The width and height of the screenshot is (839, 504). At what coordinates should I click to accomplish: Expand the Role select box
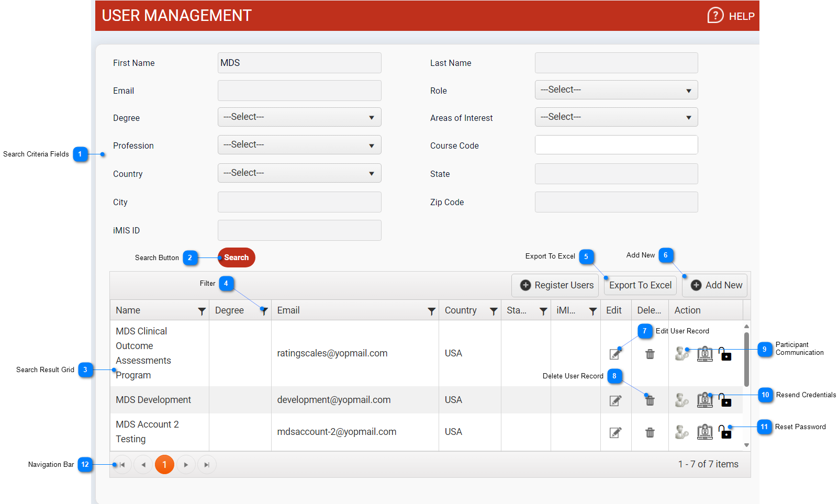pos(616,90)
